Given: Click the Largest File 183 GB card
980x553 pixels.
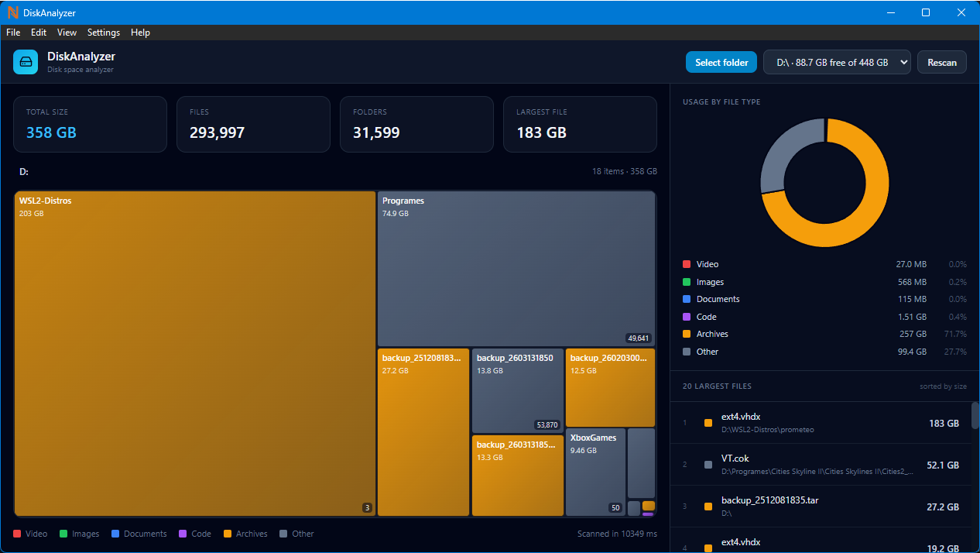Looking at the screenshot, I should click(580, 124).
